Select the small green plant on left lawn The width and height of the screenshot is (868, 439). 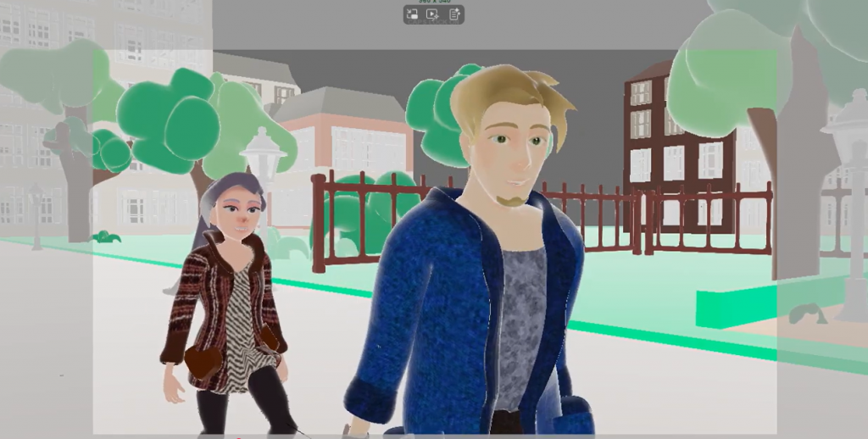[x=106, y=236]
